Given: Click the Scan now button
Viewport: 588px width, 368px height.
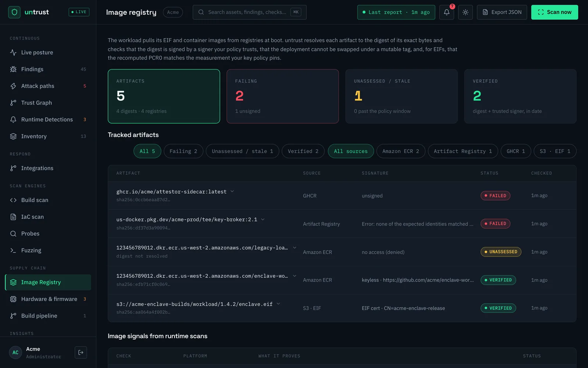Looking at the screenshot, I should (x=555, y=12).
